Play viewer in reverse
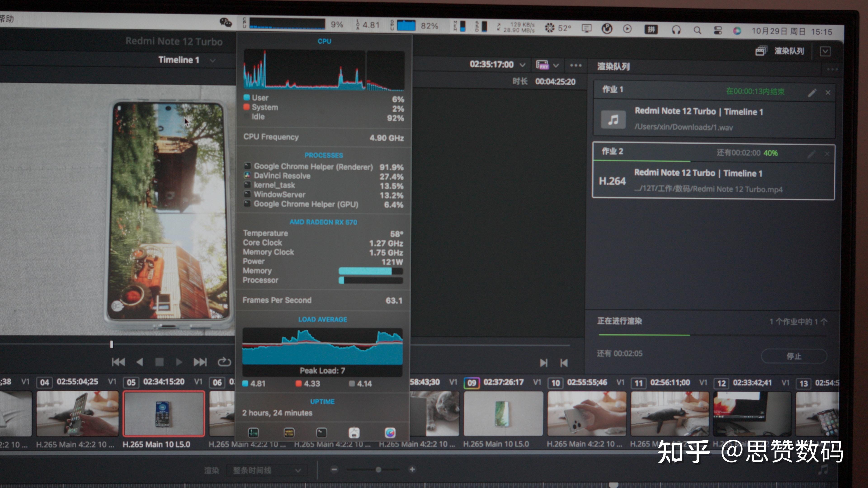The height and width of the screenshot is (488, 868). [139, 362]
